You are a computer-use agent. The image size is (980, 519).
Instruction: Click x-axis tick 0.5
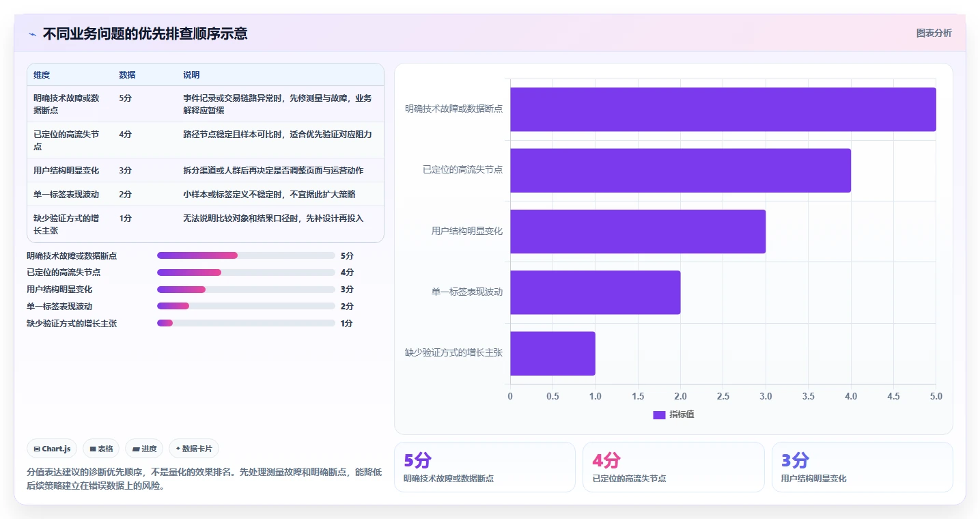[552, 396]
